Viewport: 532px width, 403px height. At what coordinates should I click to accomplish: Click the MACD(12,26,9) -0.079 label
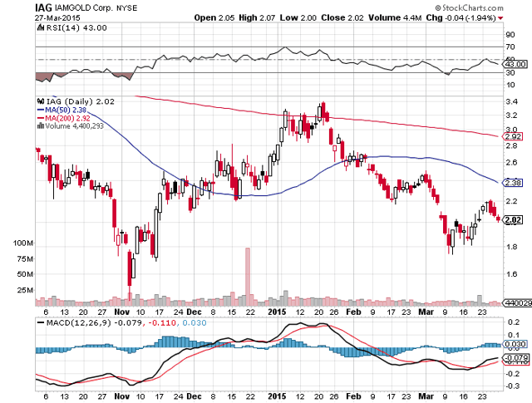pos(94,322)
